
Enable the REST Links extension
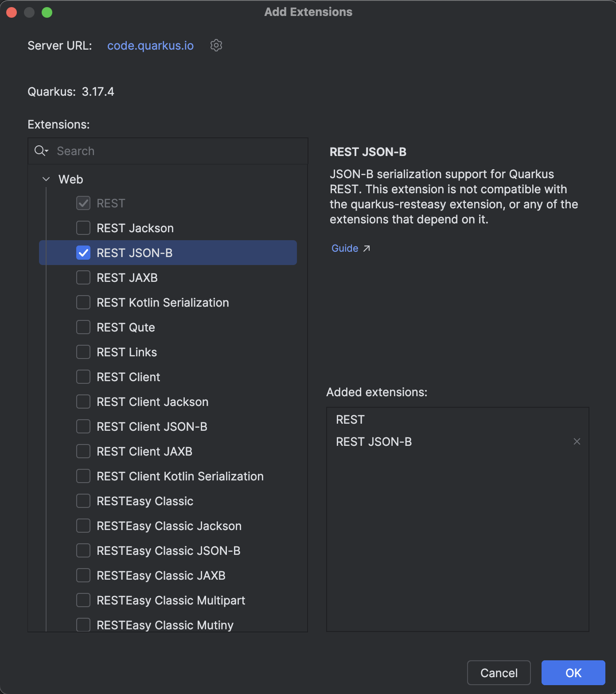[83, 352]
